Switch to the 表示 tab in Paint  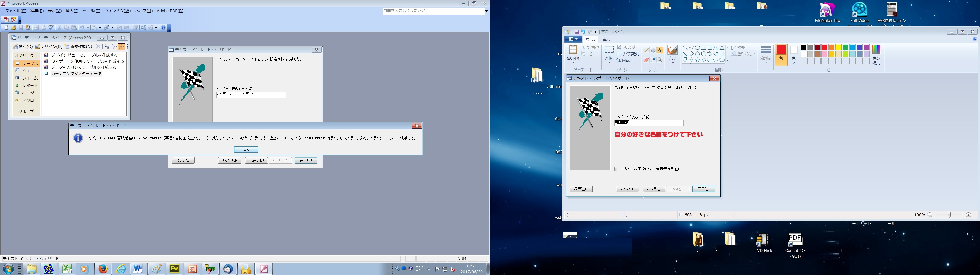tap(606, 39)
